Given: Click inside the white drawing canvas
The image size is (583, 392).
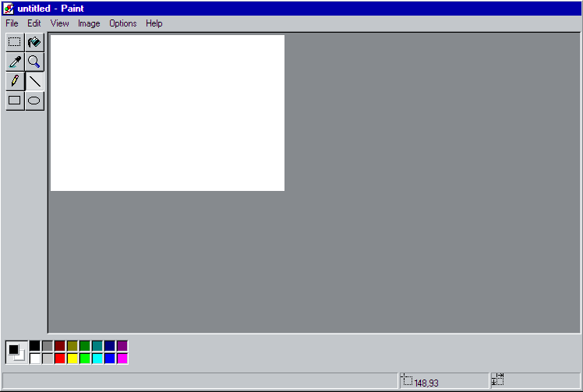Looking at the screenshot, I should [x=168, y=113].
